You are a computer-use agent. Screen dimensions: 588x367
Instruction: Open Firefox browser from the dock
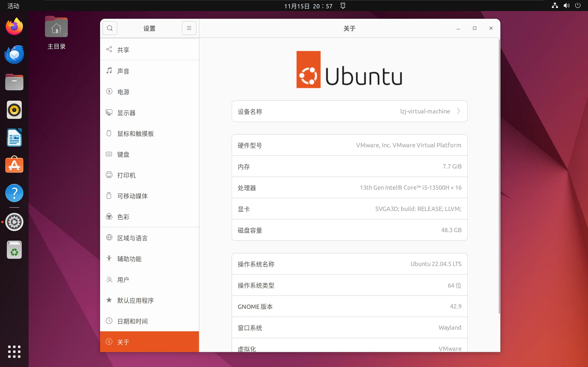[x=14, y=26]
